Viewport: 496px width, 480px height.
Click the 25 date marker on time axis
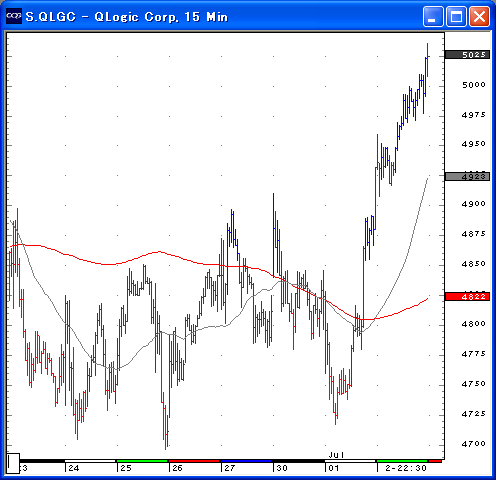click(126, 468)
